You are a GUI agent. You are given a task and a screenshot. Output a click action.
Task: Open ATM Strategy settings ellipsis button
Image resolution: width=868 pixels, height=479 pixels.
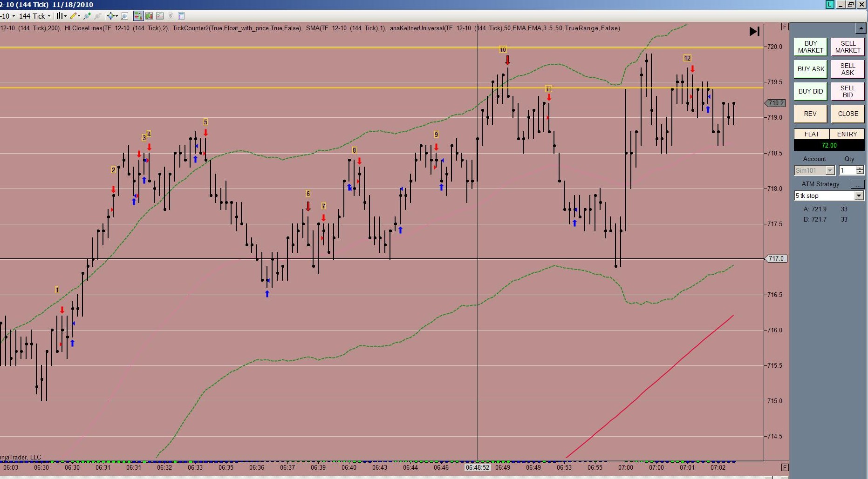858,184
